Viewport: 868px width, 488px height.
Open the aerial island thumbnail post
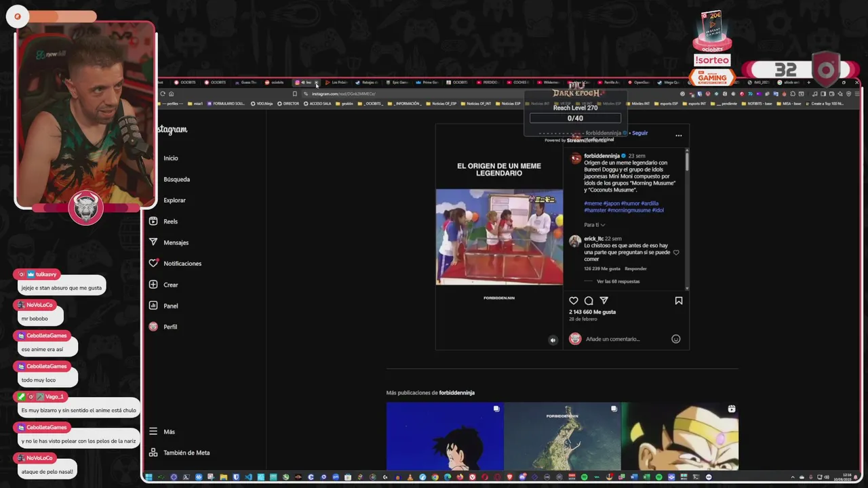tap(562, 436)
